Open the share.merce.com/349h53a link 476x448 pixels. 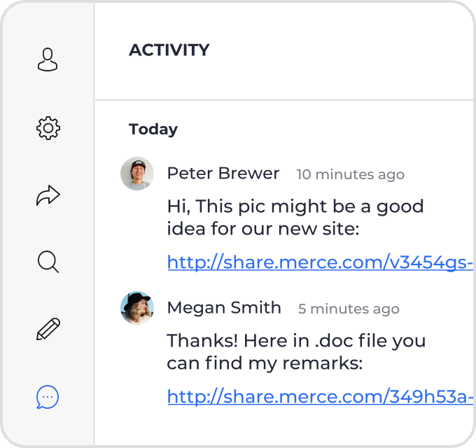click(321, 396)
